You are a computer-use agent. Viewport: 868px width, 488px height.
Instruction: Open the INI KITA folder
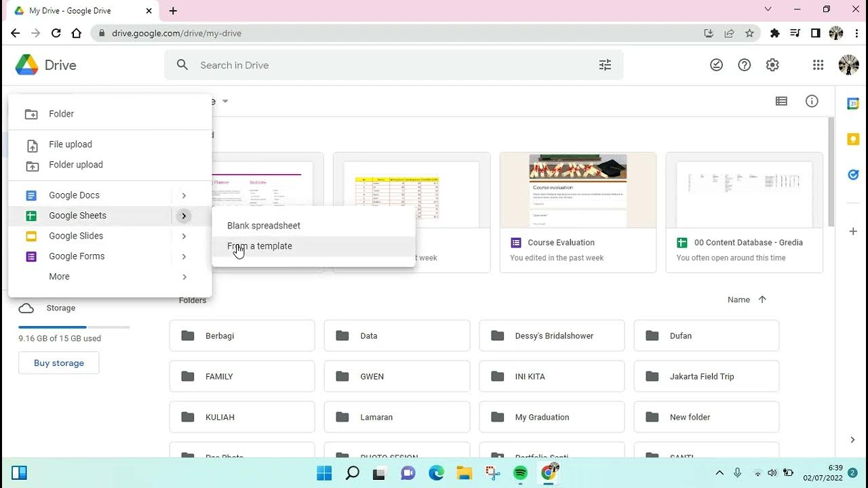[551, 376]
